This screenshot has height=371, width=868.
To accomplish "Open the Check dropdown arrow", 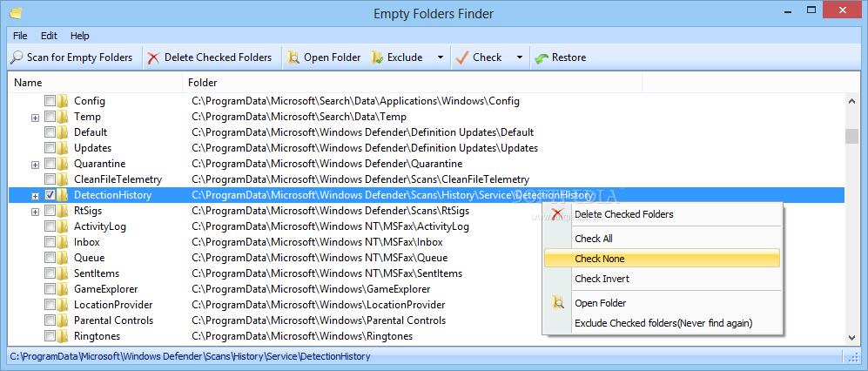I will pyautogui.click(x=520, y=57).
